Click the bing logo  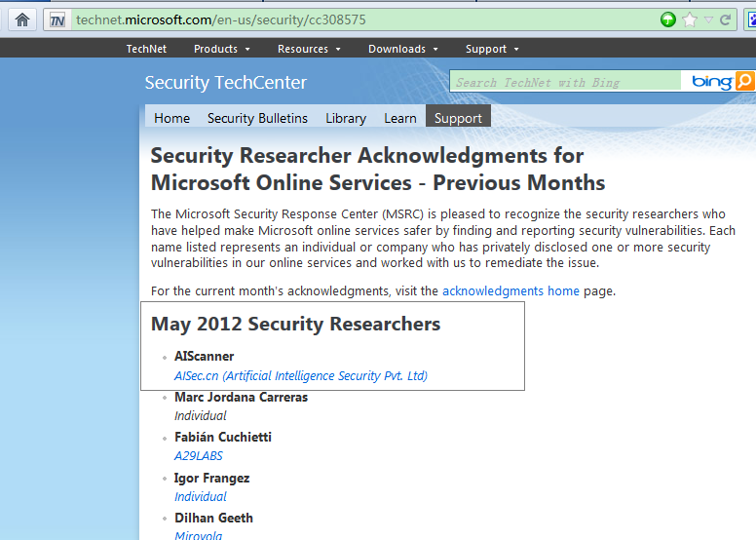(711, 82)
